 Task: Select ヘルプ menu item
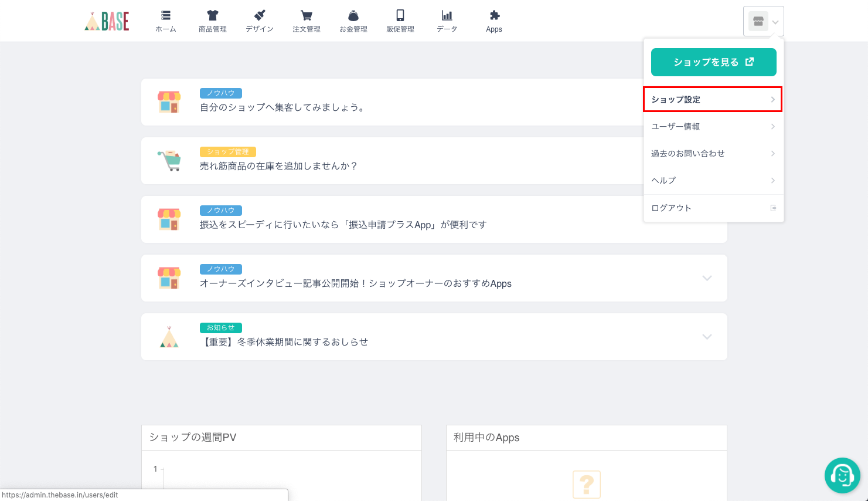click(713, 181)
